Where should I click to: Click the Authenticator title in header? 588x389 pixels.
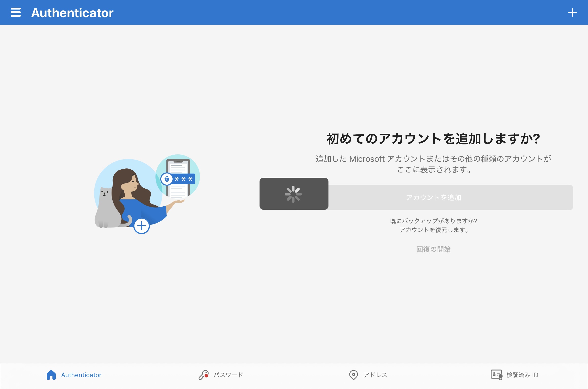click(x=72, y=13)
